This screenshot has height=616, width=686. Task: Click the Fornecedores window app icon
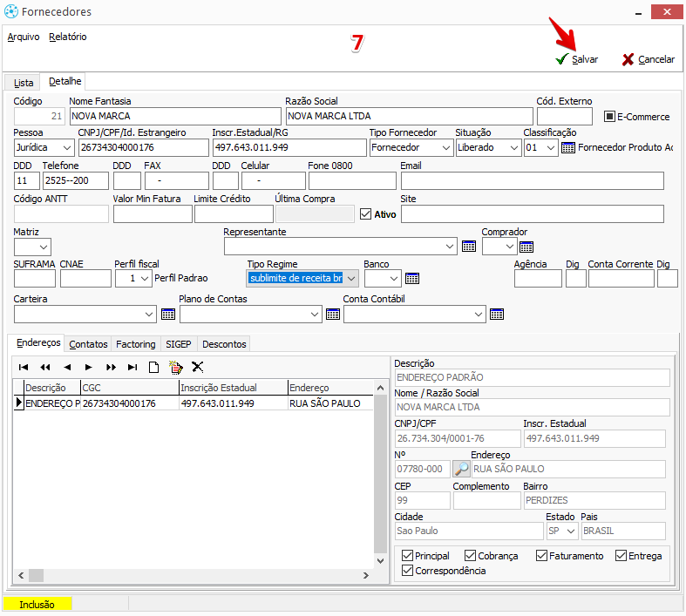11,11
